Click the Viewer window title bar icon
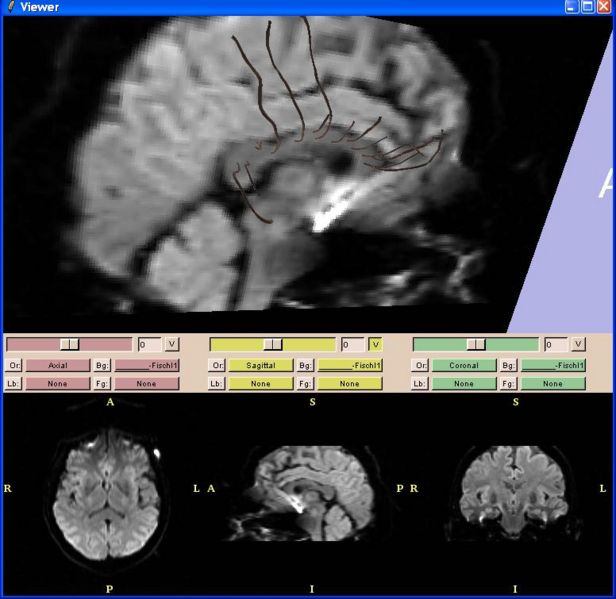The width and height of the screenshot is (616, 599). click(x=9, y=7)
